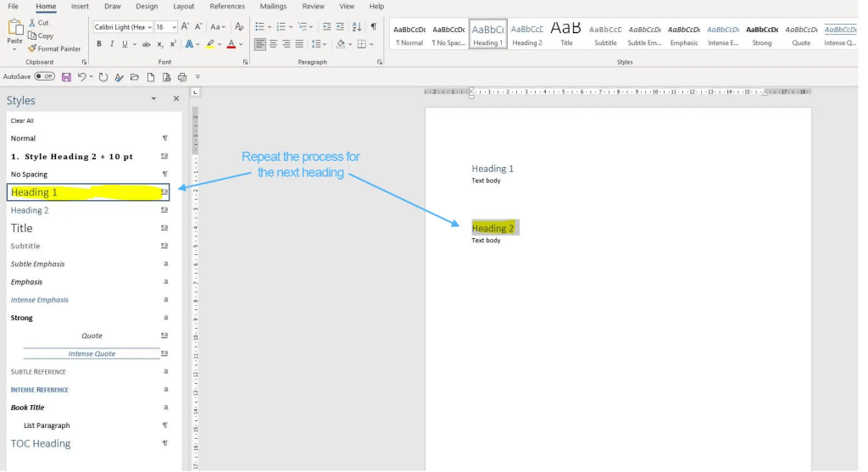Toggle Strikethrough formatting
This screenshot has height=472, width=868.
[146, 44]
